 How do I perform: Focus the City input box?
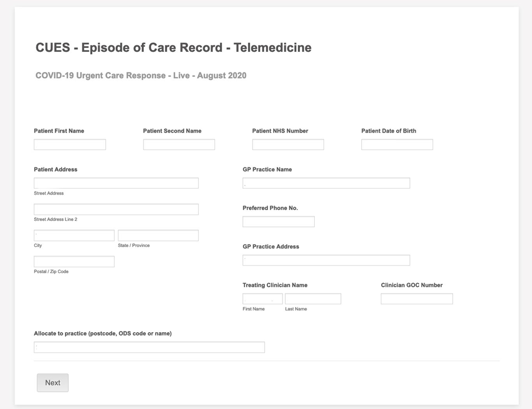(x=74, y=236)
